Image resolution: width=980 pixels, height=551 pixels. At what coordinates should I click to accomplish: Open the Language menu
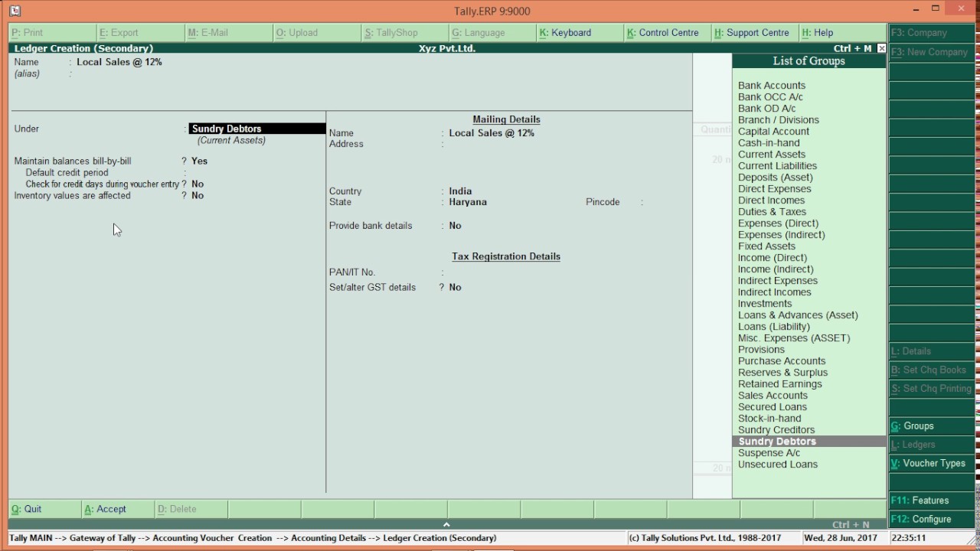493,33
